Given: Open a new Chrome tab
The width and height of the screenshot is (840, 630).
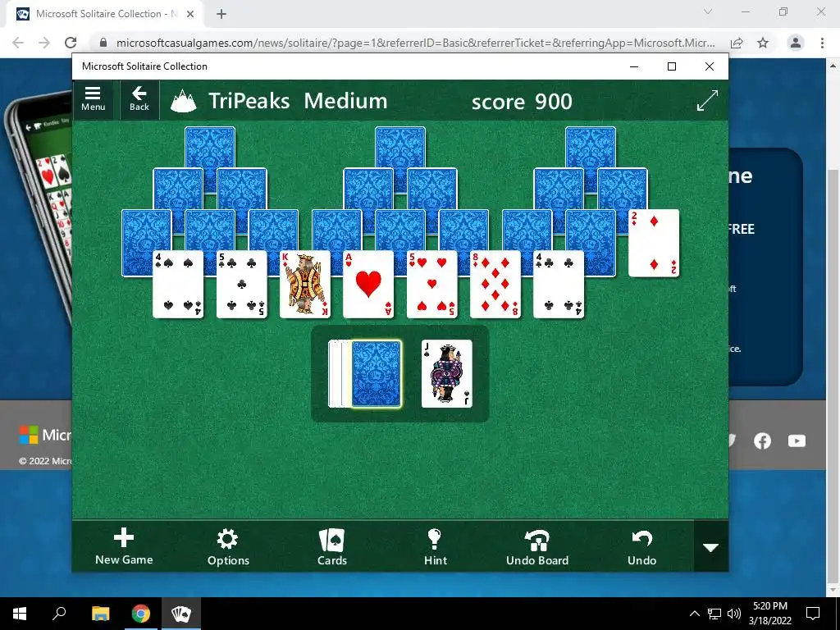Looking at the screenshot, I should [221, 14].
